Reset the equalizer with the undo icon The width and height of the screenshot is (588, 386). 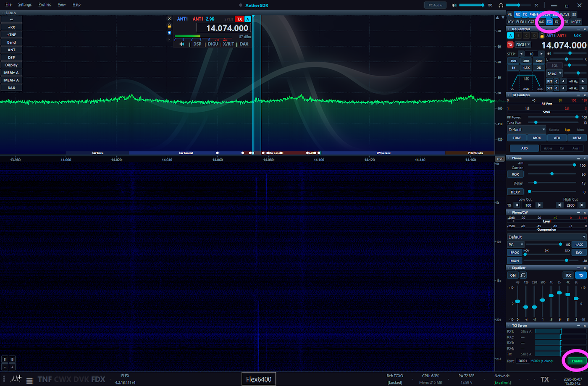coord(523,275)
